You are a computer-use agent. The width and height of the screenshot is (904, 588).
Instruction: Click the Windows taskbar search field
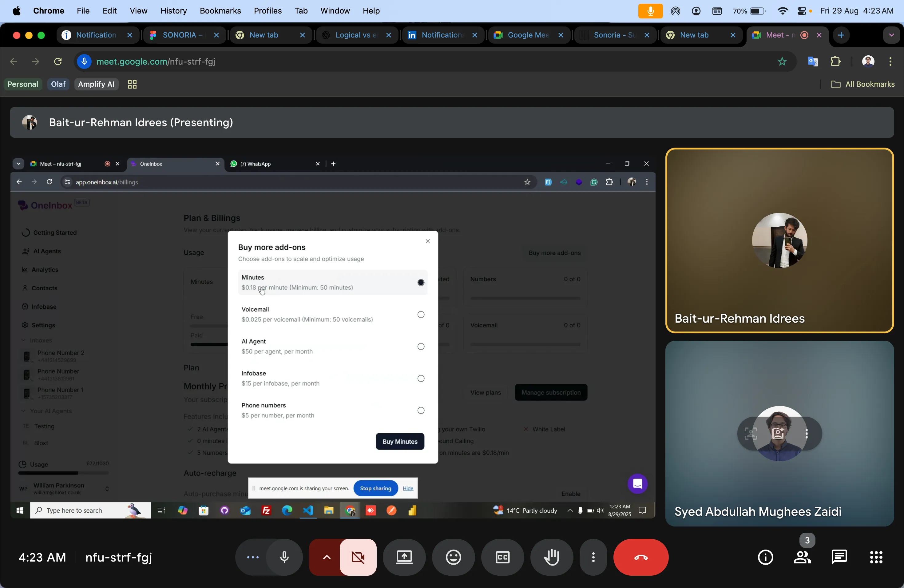tap(76, 510)
